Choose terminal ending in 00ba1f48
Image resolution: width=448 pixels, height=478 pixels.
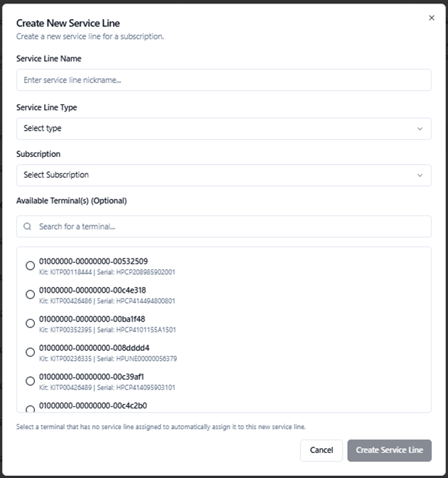tap(31, 323)
